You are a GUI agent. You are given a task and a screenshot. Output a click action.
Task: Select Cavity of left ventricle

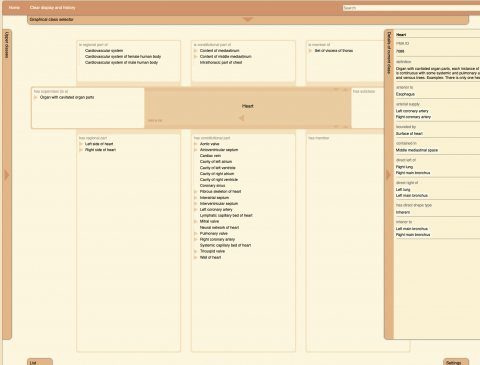point(218,168)
